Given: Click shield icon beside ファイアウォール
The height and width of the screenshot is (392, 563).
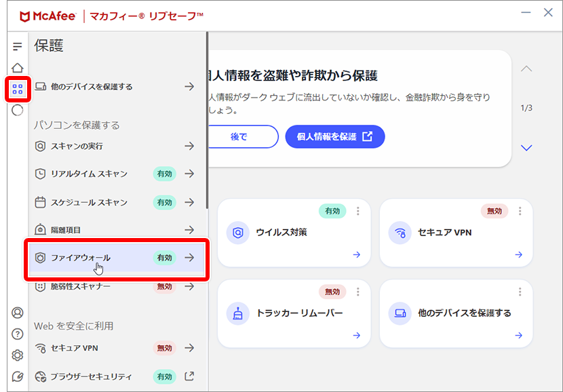Looking at the screenshot, I should click(x=40, y=258).
